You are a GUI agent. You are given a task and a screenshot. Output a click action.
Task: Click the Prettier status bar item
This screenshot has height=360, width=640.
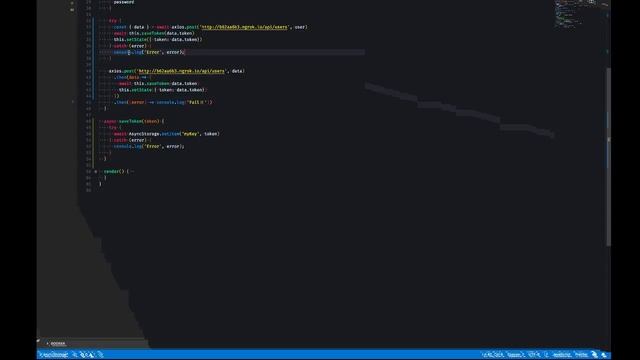point(581,355)
